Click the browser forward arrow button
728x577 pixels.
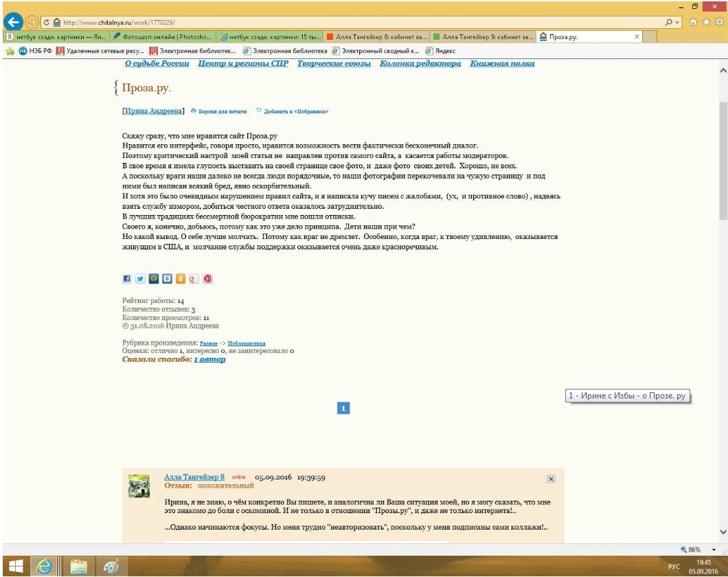[32, 22]
